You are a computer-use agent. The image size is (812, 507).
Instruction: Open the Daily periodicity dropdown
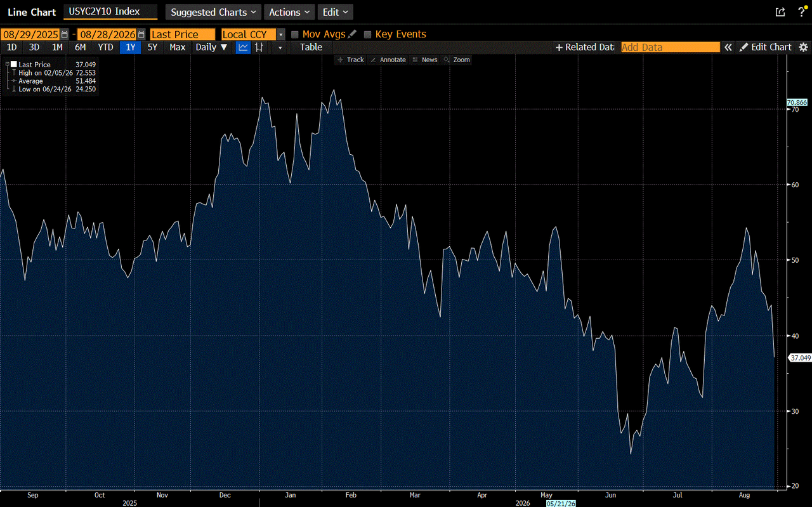pyautogui.click(x=211, y=47)
